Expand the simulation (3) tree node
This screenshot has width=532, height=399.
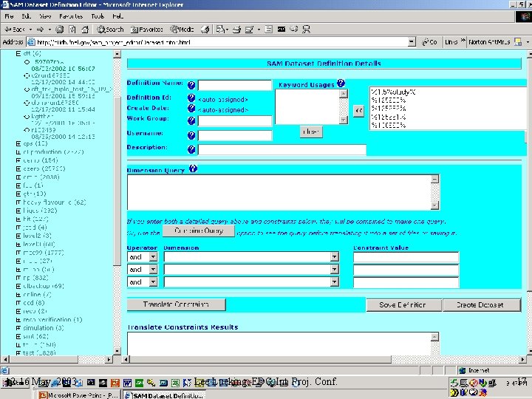(18, 328)
